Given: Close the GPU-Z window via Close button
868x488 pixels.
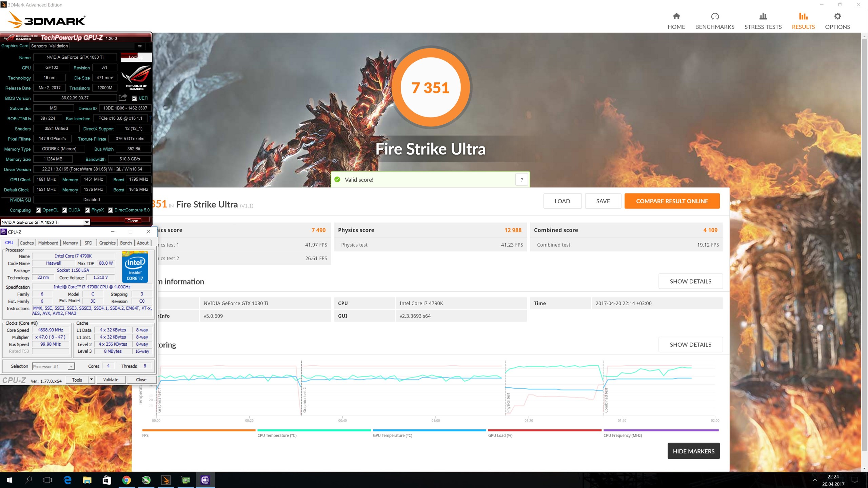Looking at the screenshot, I should (x=133, y=221).
